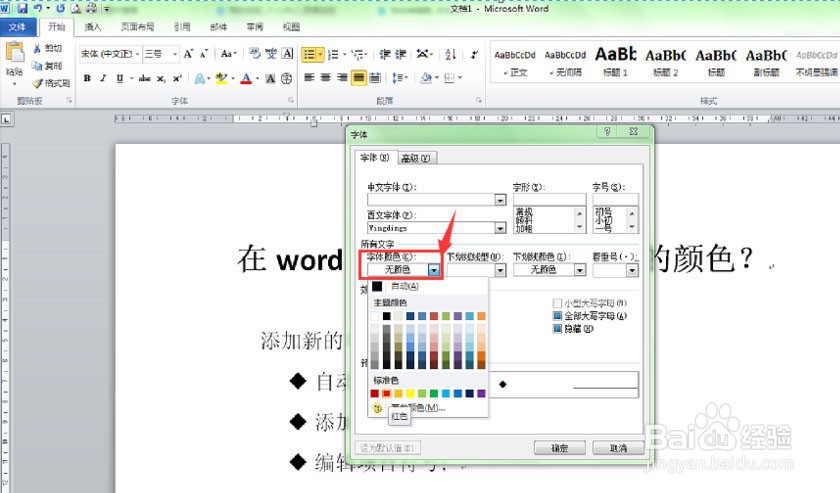
Task: Pick the red standard color swatch
Action: (386, 394)
